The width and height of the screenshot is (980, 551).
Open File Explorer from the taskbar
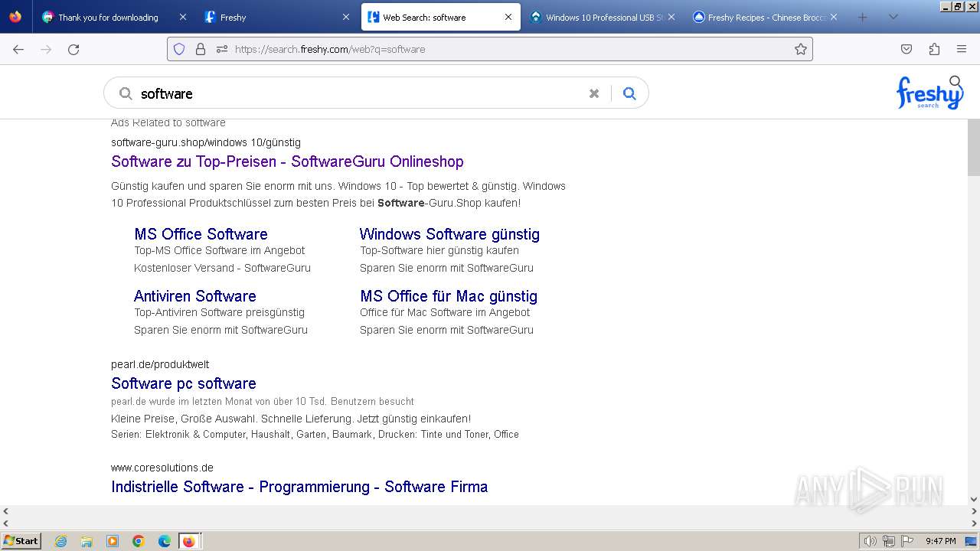point(87,541)
